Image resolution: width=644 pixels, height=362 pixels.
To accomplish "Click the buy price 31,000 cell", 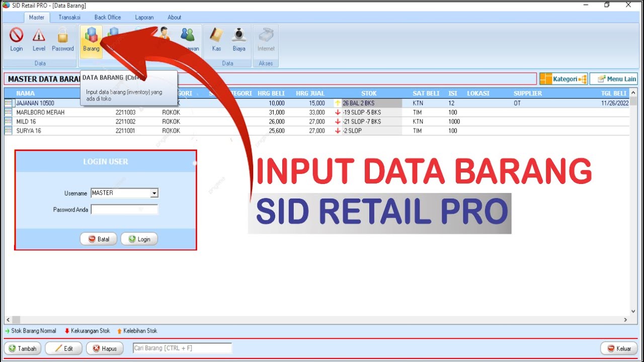I will click(x=277, y=112).
